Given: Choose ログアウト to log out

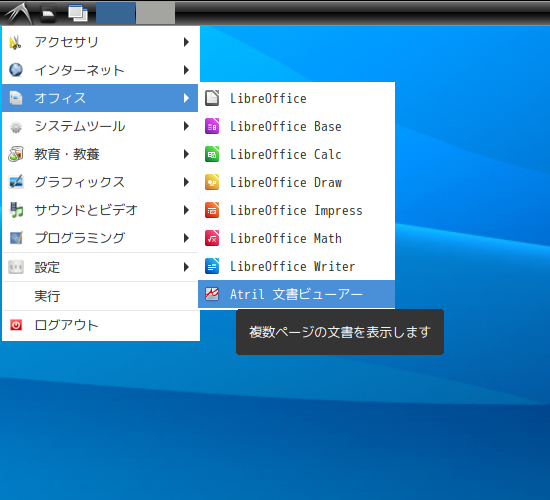Looking at the screenshot, I should click(x=100, y=325).
